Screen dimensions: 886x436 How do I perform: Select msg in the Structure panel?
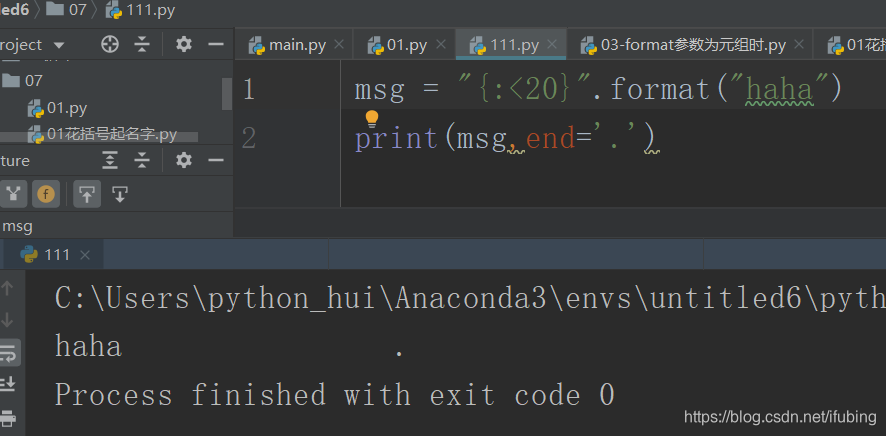pos(17,226)
